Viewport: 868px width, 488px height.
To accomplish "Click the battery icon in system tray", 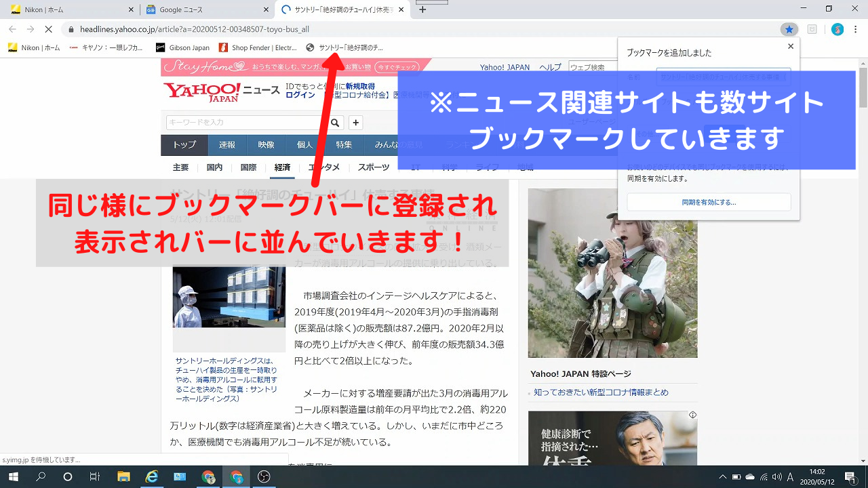I will point(736,476).
